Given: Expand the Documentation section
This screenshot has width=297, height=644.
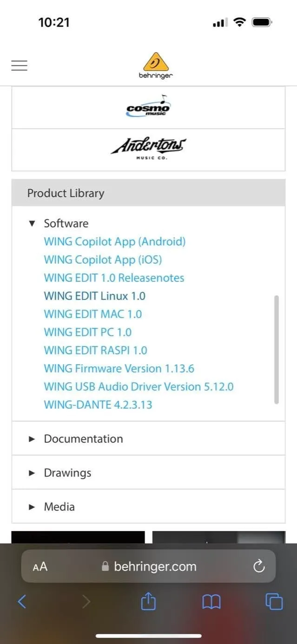Looking at the screenshot, I should (148, 439).
